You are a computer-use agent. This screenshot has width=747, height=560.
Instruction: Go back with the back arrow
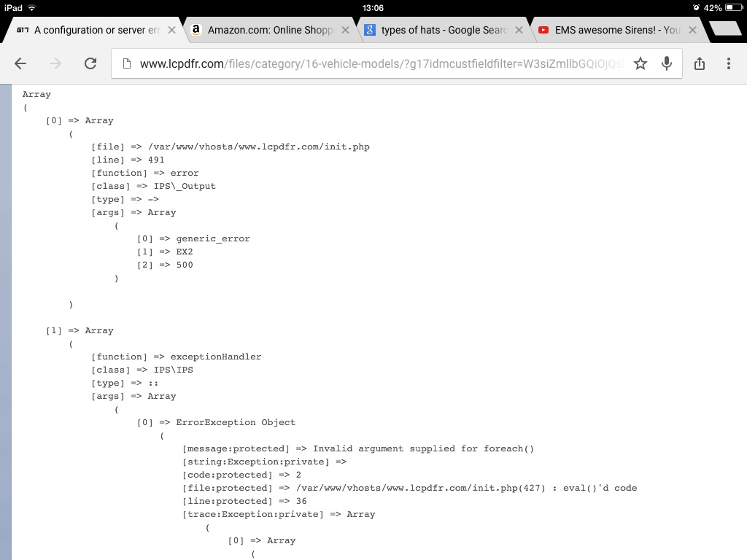(x=20, y=63)
